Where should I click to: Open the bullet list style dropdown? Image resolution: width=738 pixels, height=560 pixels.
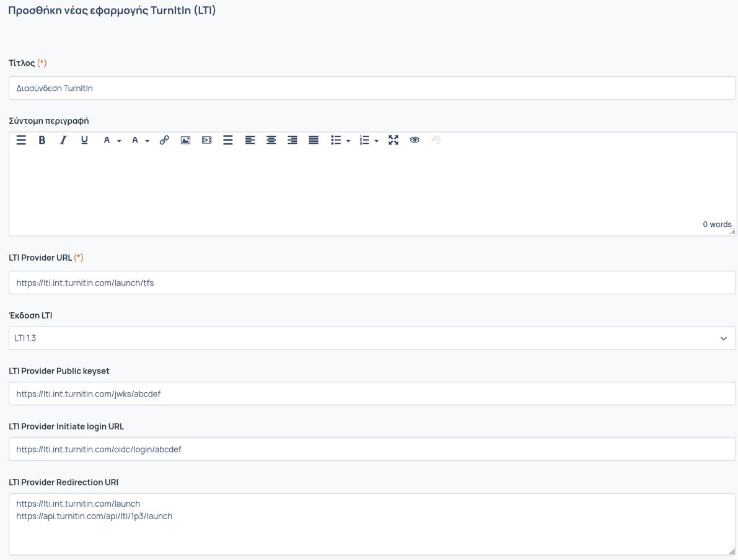pyautogui.click(x=348, y=141)
